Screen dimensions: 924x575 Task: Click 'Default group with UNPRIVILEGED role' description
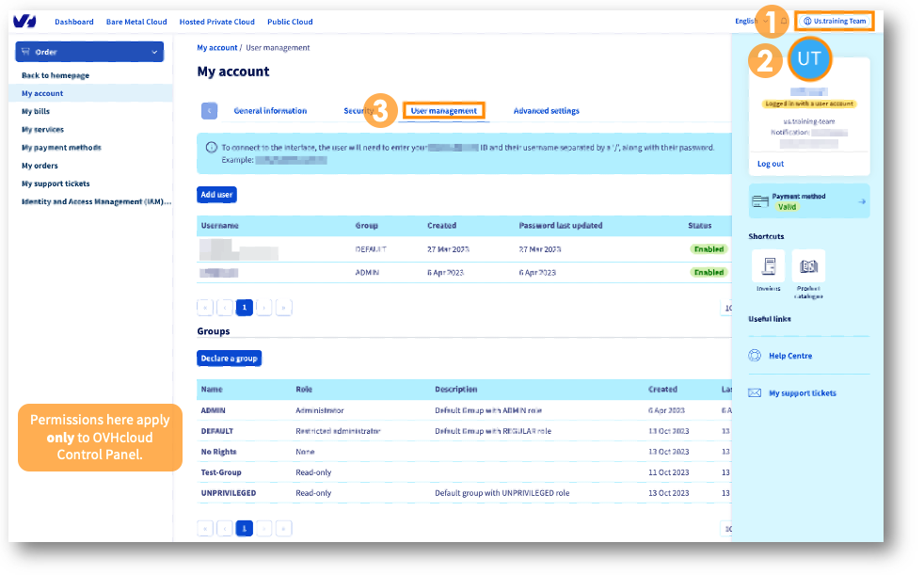click(502, 493)
